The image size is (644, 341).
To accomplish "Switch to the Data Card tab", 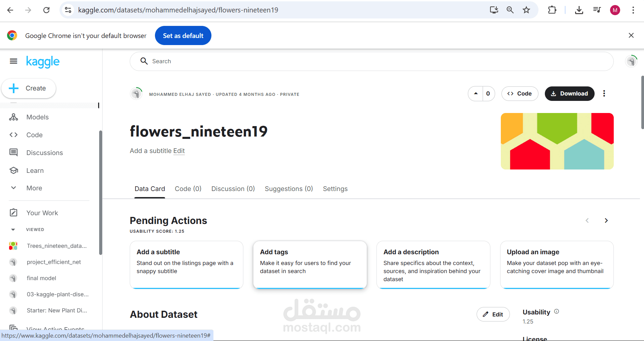I will (x=150, y=189).
